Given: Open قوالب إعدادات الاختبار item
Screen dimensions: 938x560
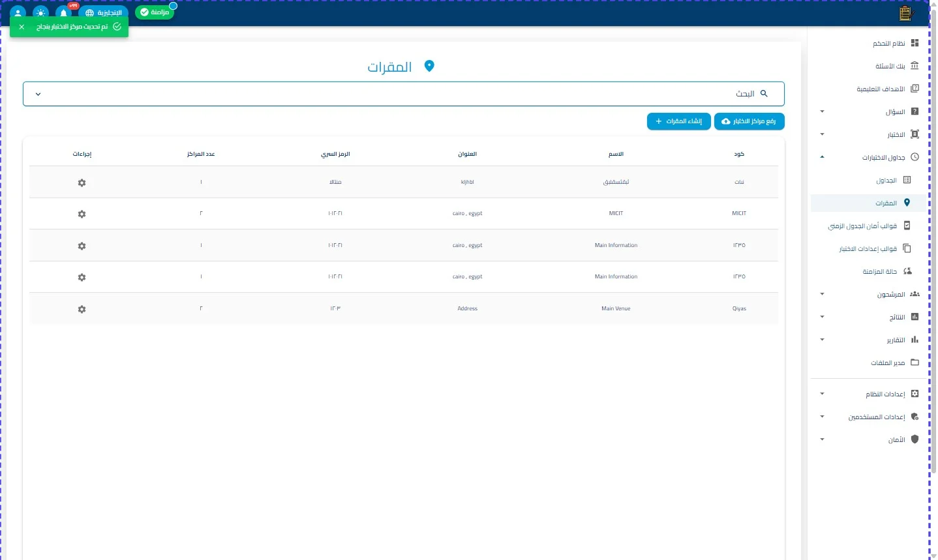Looking at the screenshot, I should [869, 248].
